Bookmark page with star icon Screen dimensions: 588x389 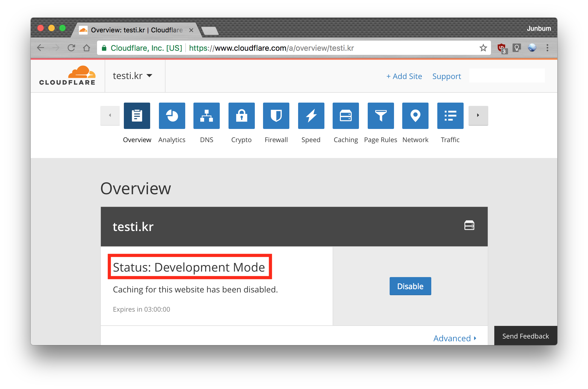[x=483, y=48]
